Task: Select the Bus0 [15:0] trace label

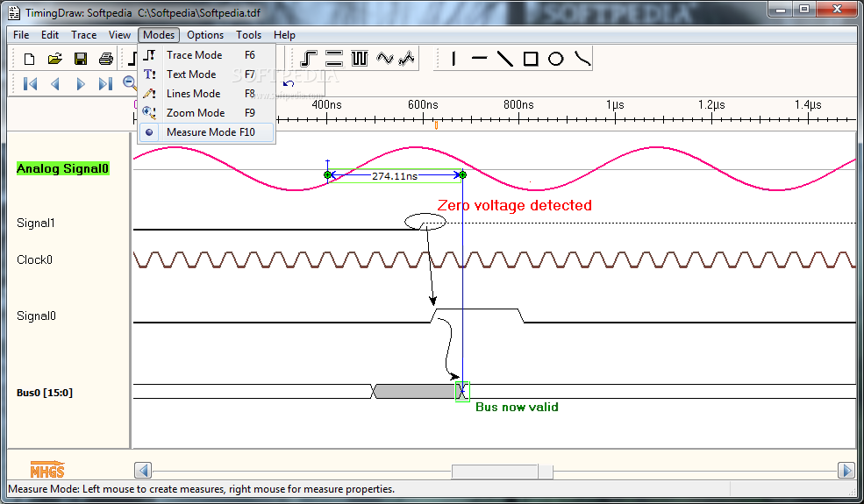Action: coord(45,393)
